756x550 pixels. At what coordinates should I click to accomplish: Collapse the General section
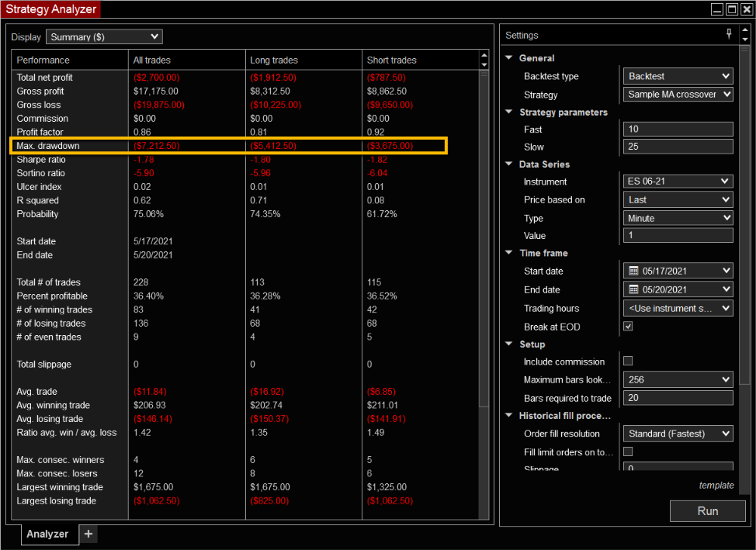508,57
